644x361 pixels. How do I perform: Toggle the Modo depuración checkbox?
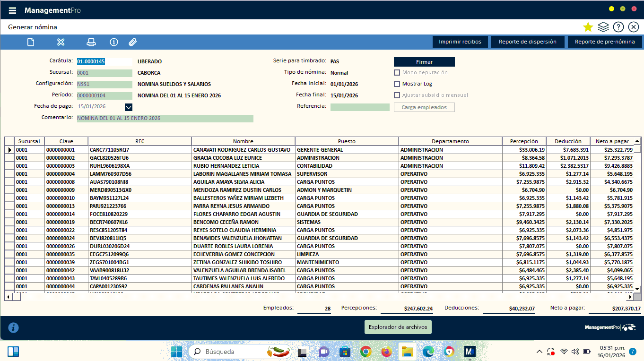[x=397, y=72]
